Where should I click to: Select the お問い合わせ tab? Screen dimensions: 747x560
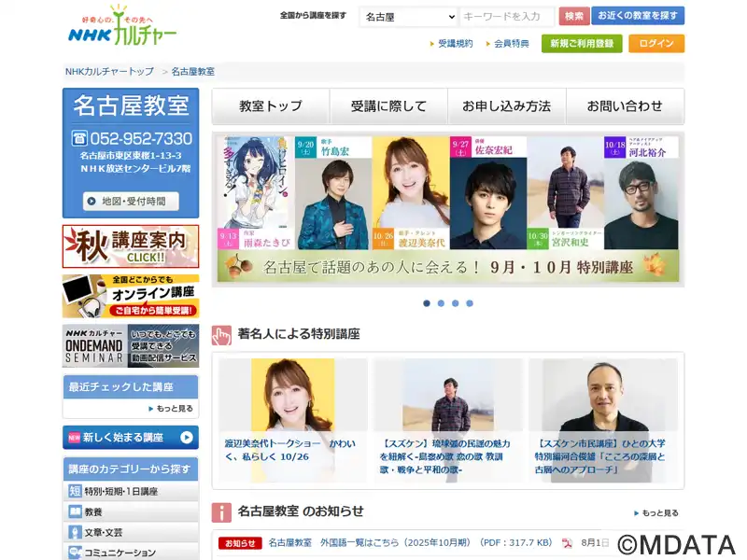[x=625, y=106]
